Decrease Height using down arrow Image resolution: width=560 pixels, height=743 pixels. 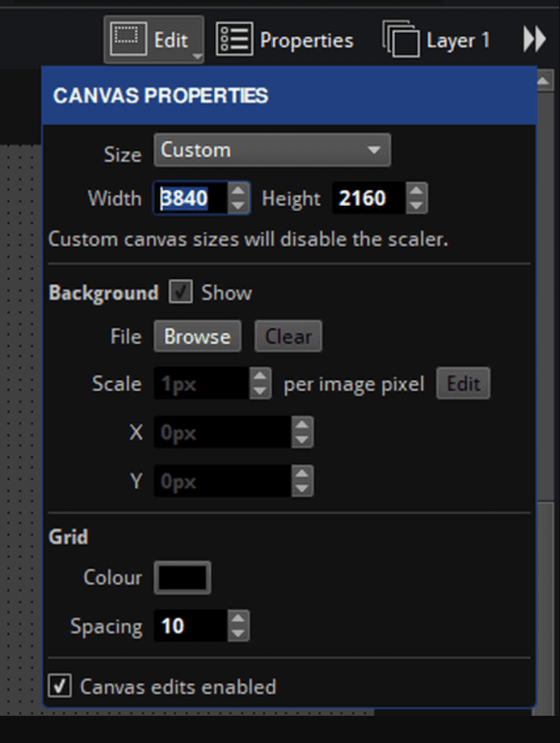(416, 206)
